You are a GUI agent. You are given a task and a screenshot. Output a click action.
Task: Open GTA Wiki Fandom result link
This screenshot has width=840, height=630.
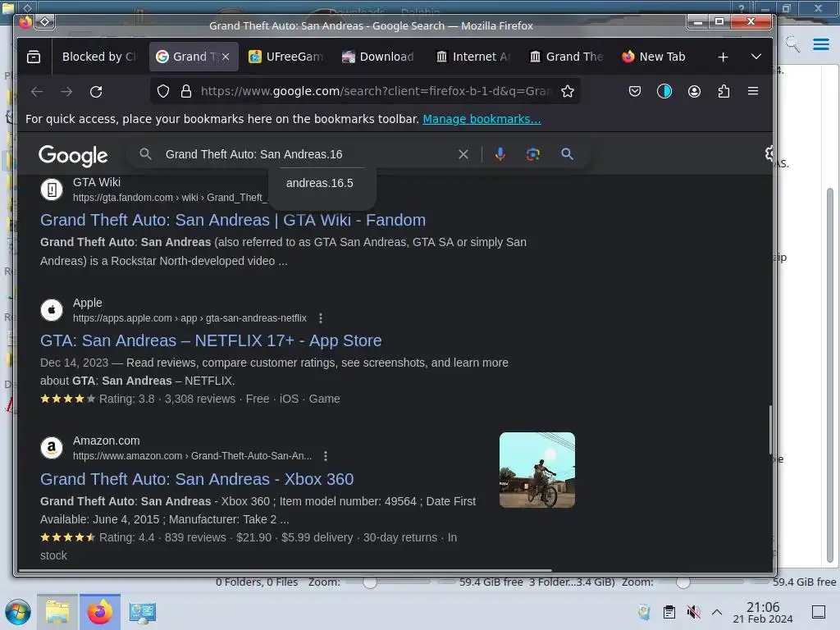tap(233, 220)
